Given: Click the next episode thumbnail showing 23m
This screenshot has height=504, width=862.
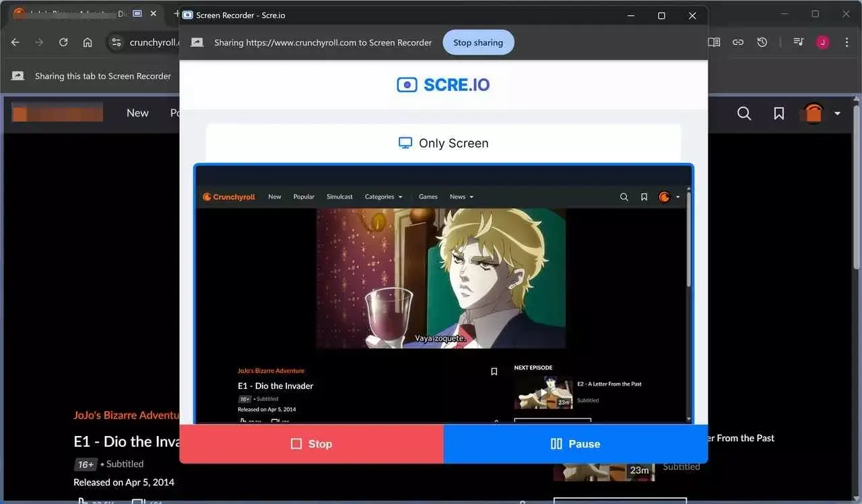Looking at the screenshot, I should tap(603, 471).
